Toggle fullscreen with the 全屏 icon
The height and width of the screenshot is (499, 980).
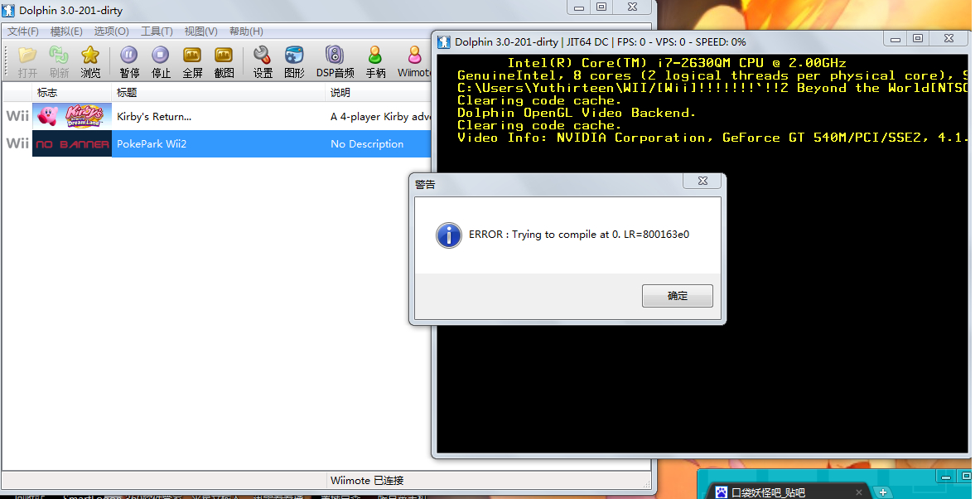pyautogui.click(x=192, y=61)
